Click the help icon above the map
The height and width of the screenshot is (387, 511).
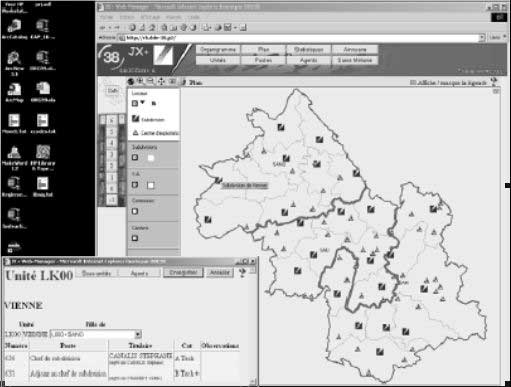494,81
